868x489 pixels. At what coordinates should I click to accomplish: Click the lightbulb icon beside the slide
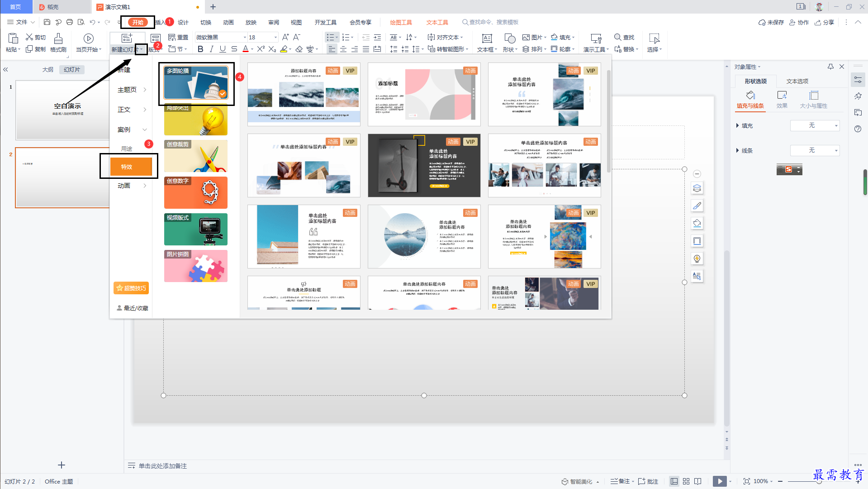tap(697, 259)
